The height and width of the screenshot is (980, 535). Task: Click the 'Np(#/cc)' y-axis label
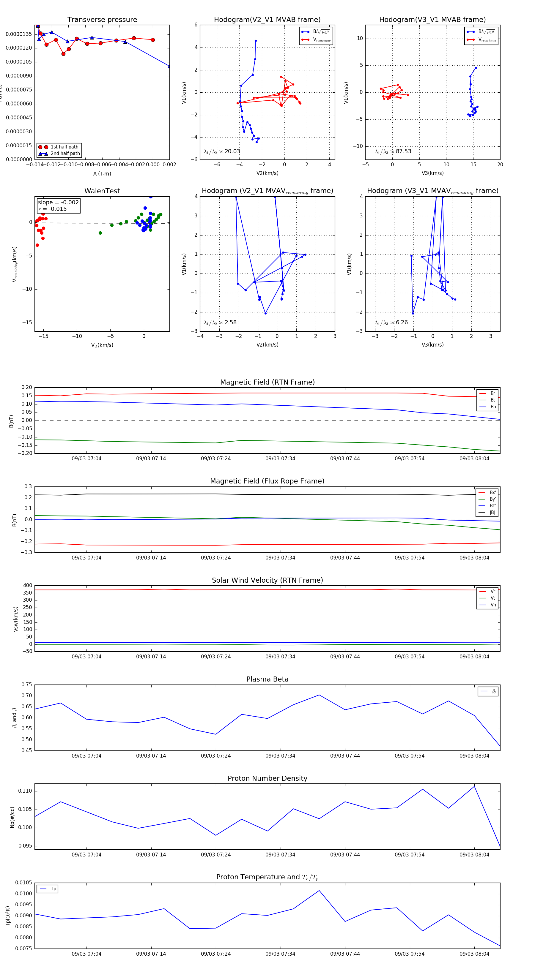[x=12, y=817]
